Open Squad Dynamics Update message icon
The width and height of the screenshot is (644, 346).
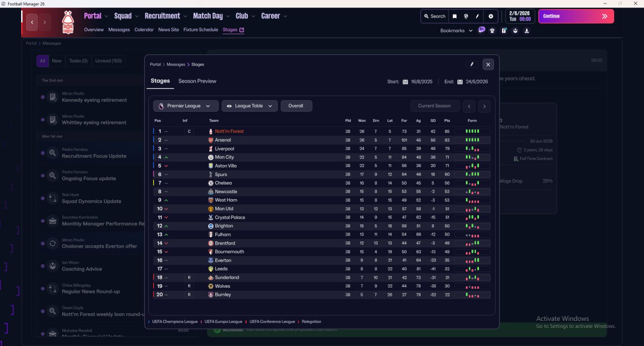coord(53,198)
